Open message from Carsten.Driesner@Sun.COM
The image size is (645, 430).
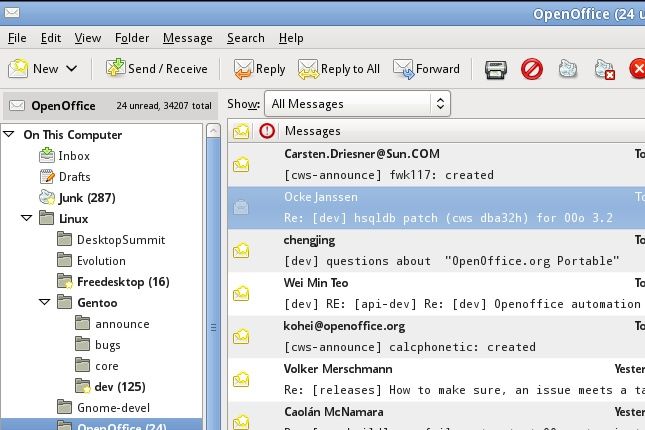point(436,165)
